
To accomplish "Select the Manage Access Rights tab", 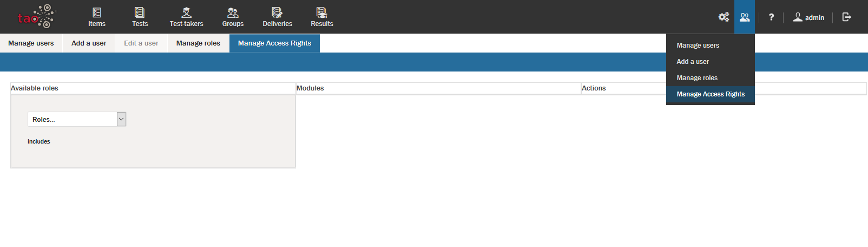I will pyautogui.click(x=274, y=43).
